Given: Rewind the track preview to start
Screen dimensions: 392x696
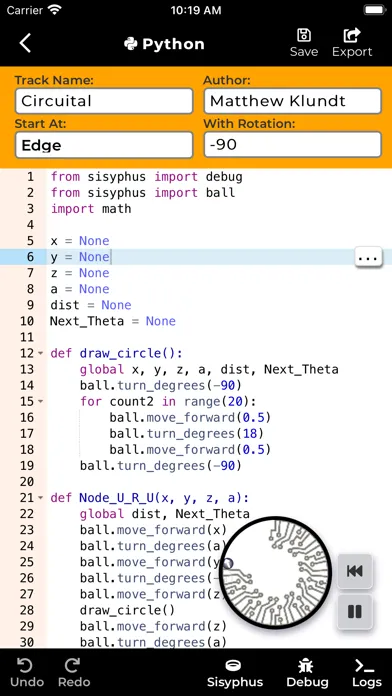Looking at the screenshot, I should [355, 571].
